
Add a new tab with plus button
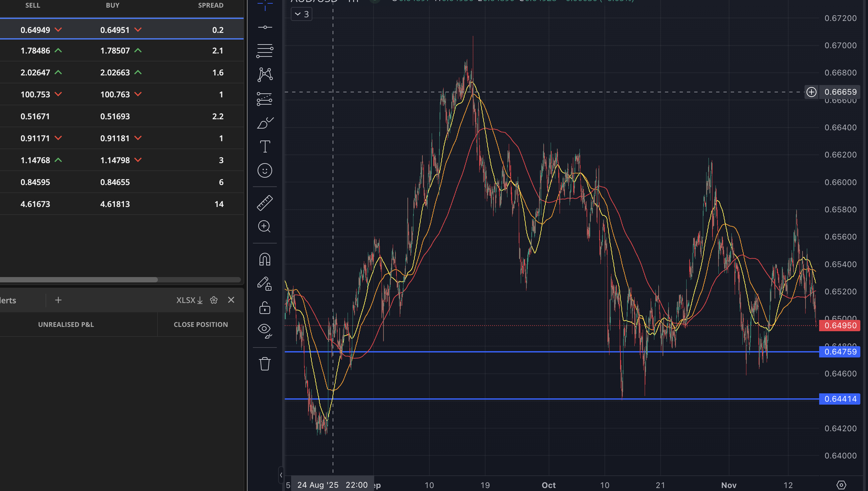click(58, 300)
